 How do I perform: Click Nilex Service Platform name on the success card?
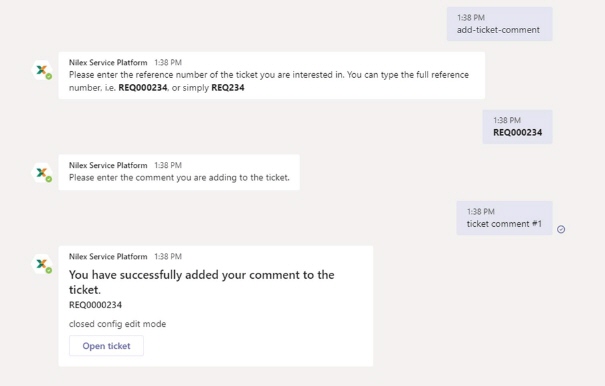pos(108,257)
